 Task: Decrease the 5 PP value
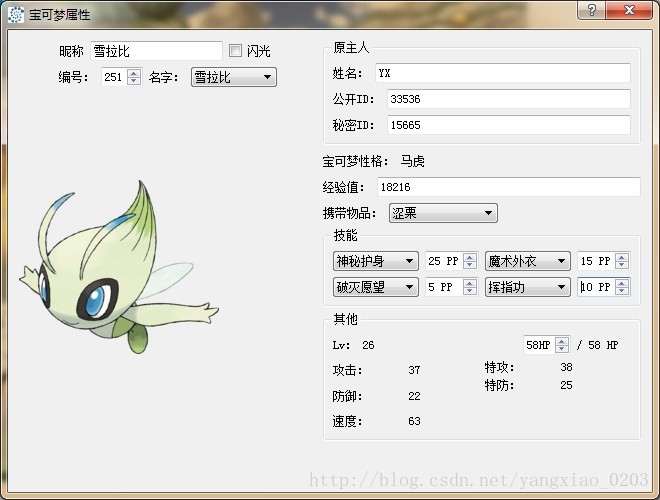point(470,291)
